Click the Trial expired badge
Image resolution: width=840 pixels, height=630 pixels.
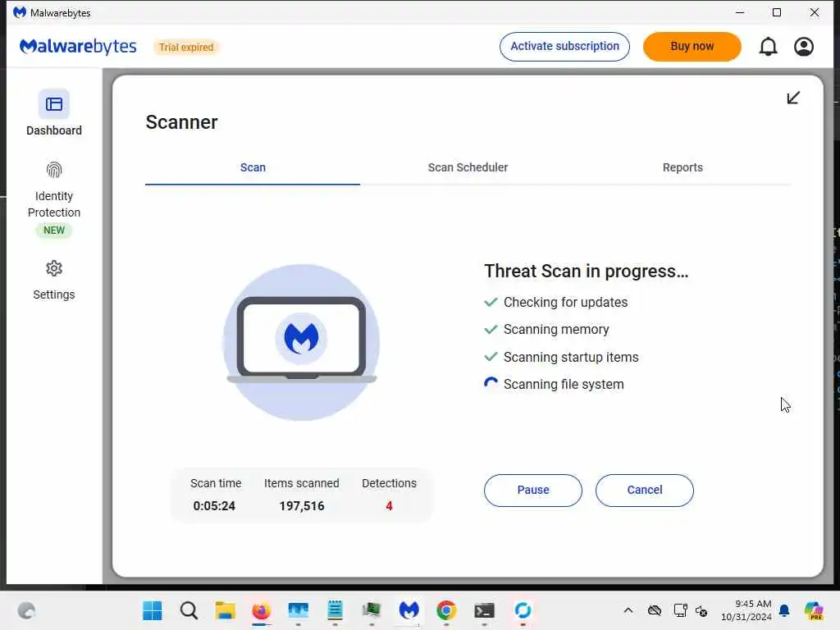(186, 47)
